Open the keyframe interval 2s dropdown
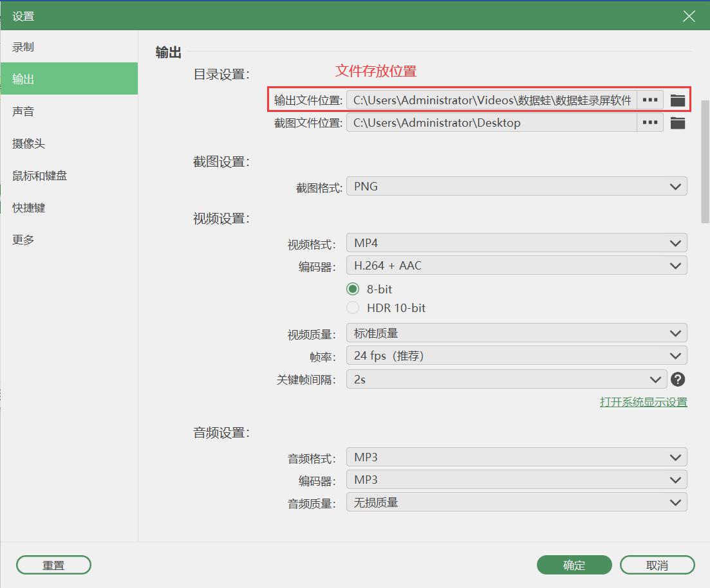The image size is (710, 588). tap(507, 380)
